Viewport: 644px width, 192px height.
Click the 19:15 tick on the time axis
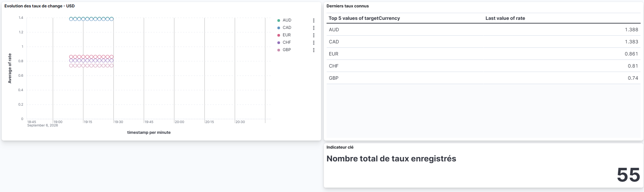(x=88, y=122)
